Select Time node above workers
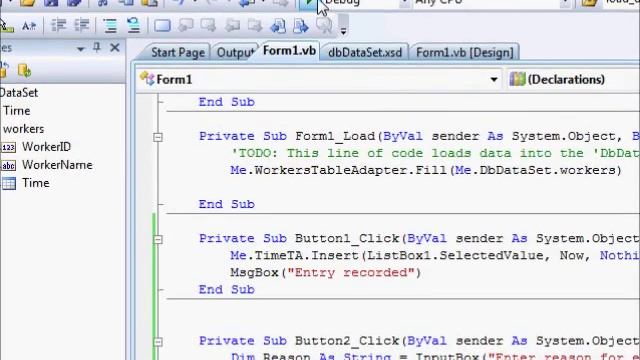Screen dimensions: 640x360 tap(17, 111)
